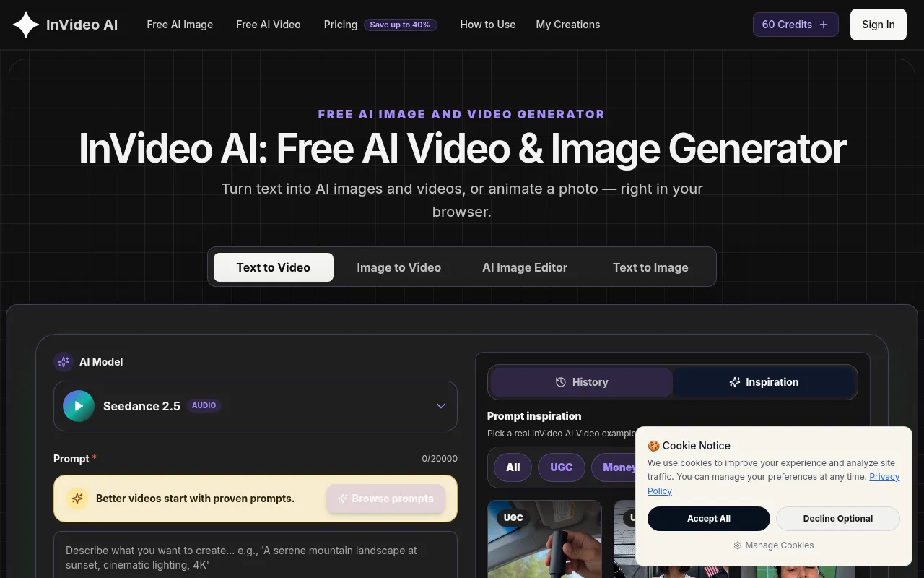Open the Manage Cookies link

pyautogui.click(x=774, y=545)
